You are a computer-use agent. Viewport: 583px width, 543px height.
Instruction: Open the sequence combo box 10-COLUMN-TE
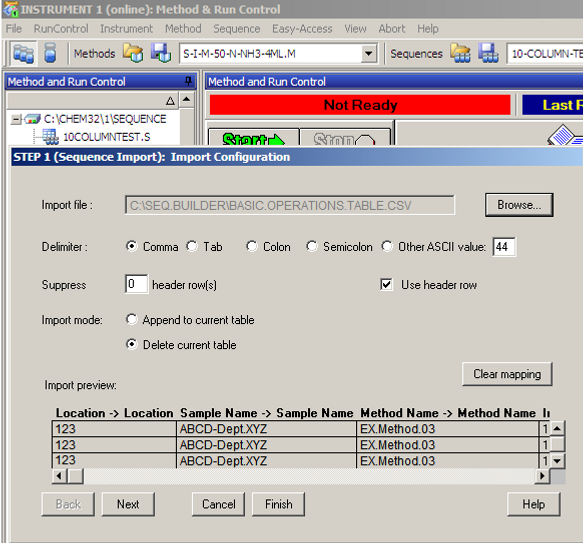point(545,54)
